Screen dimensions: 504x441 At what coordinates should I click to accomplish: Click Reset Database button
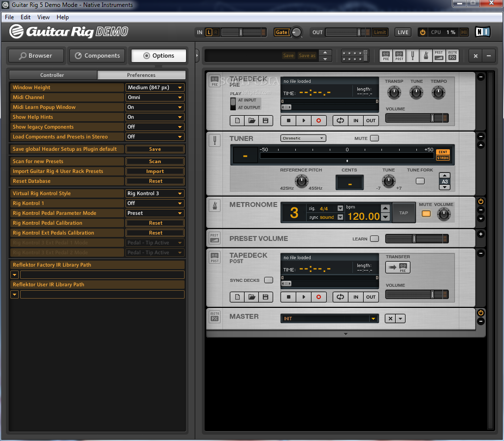tap(155, 181)
